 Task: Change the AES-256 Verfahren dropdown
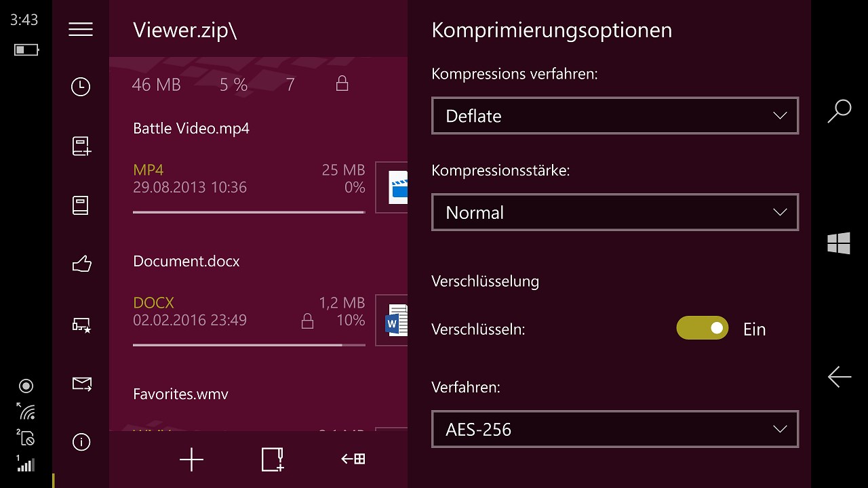point(614,428)
